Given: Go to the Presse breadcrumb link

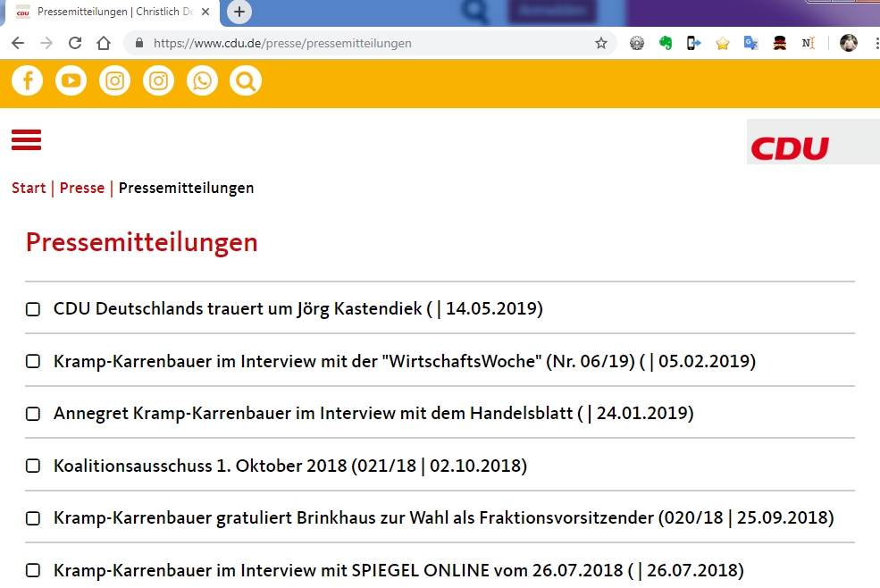Looking at the screenshot, I should click(x=82, y=188).
